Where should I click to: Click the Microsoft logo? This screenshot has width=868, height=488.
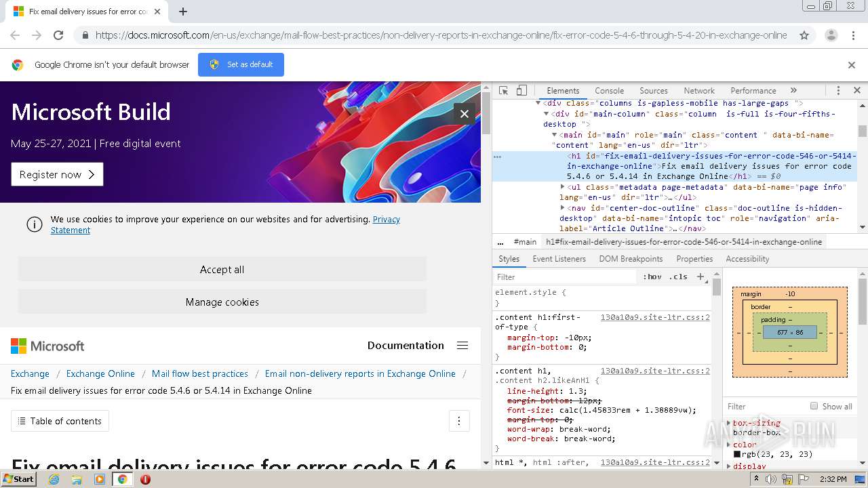[x=47, y=346]
